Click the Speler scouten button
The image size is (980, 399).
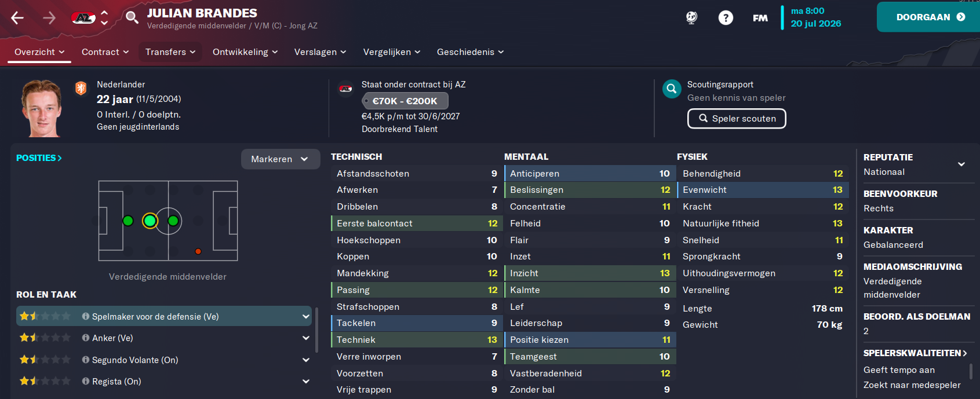pyautogui.click(x=737, y=119)
